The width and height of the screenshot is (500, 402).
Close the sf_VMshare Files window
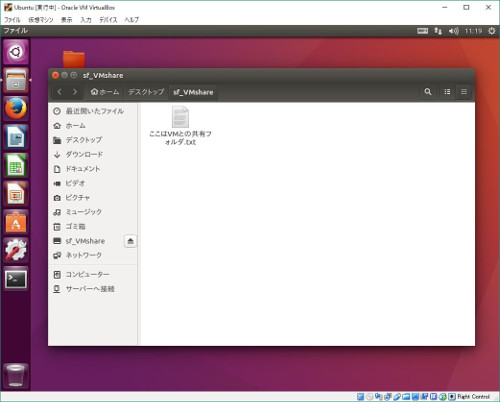click(55, 75)
